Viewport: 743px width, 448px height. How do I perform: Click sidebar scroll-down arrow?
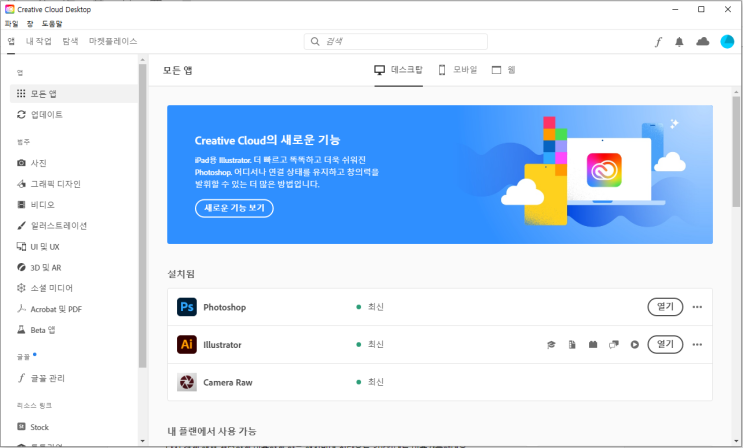coord(143,441)
